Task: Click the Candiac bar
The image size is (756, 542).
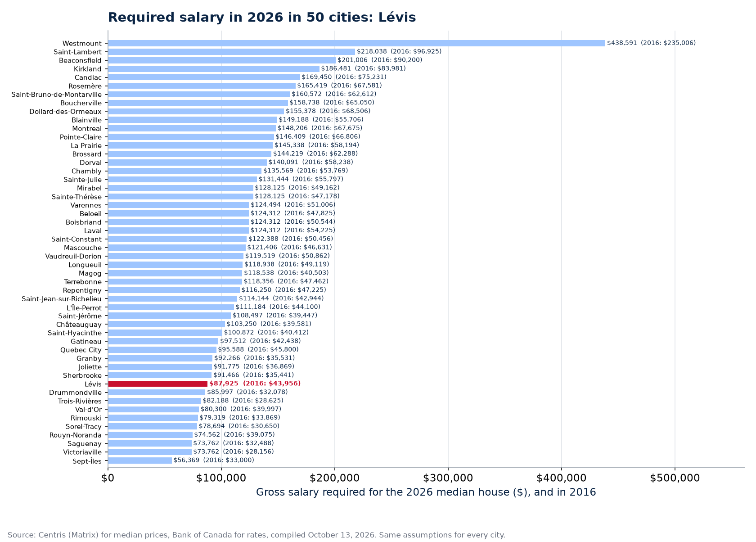Action: click(204, 77)
